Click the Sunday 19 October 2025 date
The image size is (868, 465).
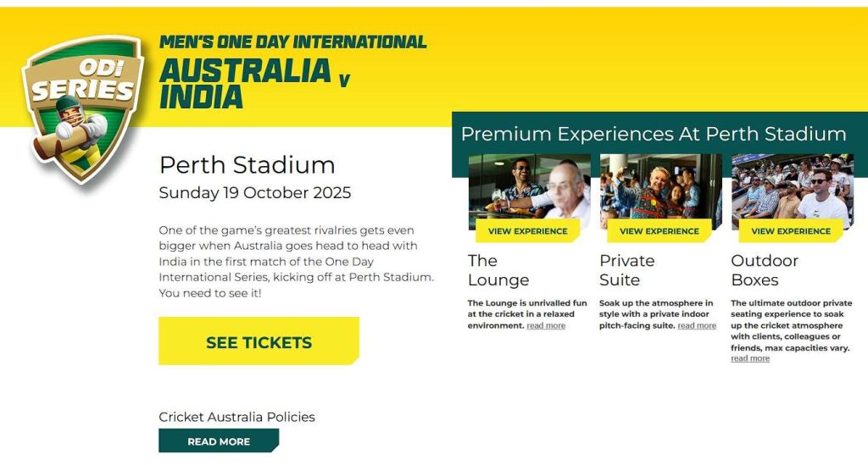click(x=255, y=193)
